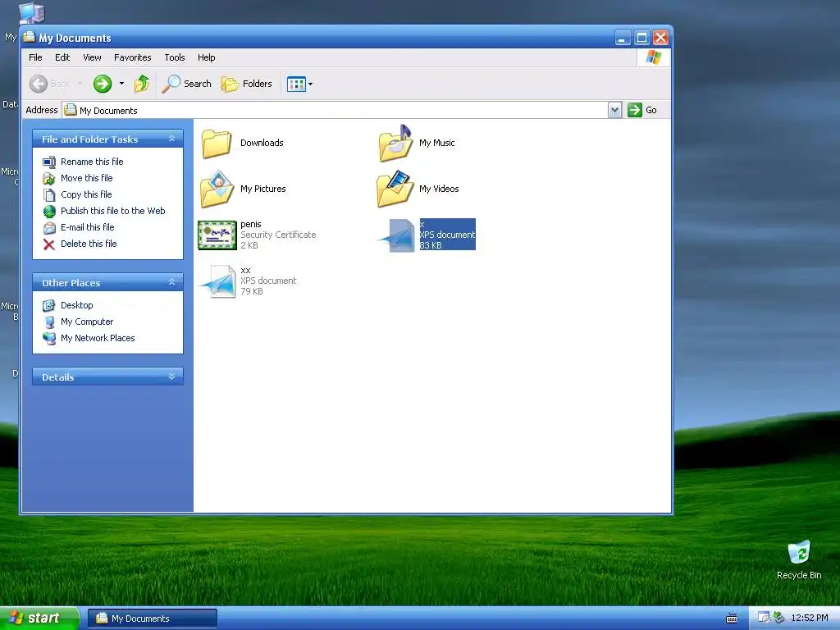Click the Desktop icon in Other Places

coord(49,305)
